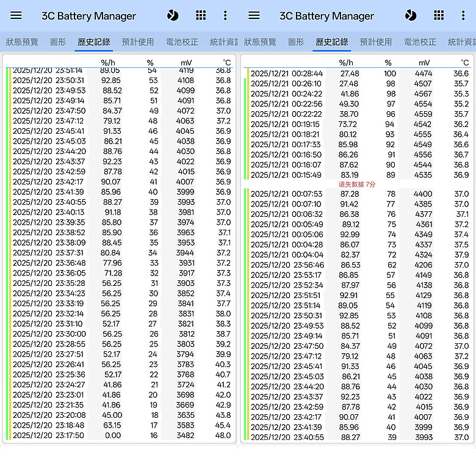Click the pie chart icon in the left panel

[173, 16]
